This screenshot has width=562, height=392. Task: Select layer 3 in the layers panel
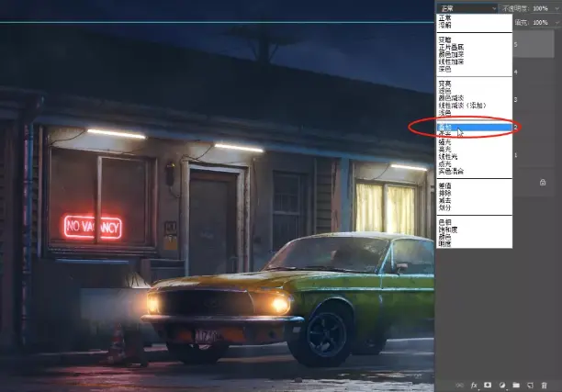coord(534,100)
